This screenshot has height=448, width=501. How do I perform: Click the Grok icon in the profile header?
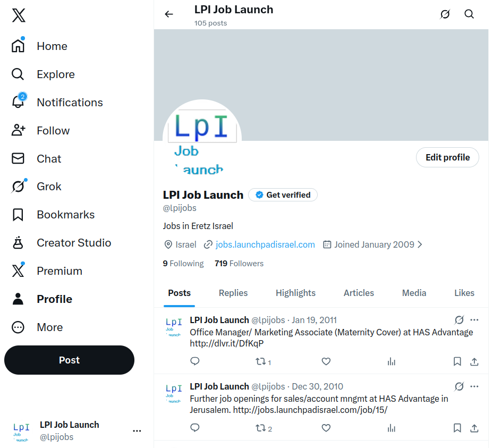(x=445, y=14)
